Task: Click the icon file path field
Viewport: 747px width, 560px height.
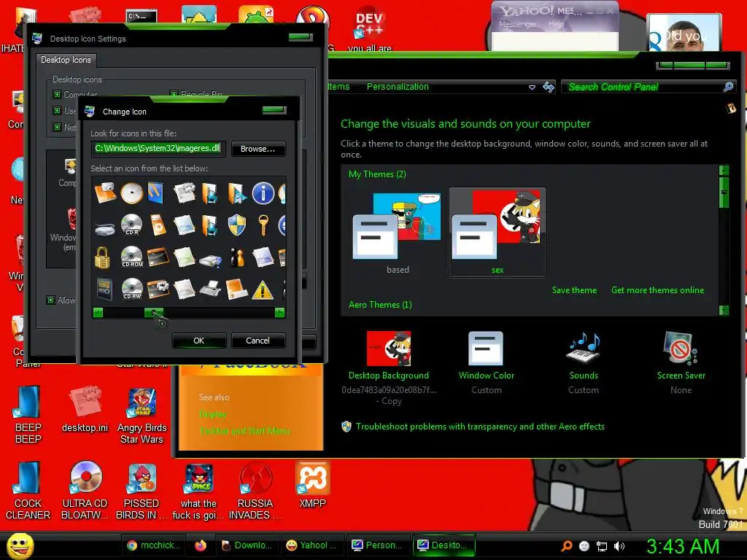Action: 158,149
